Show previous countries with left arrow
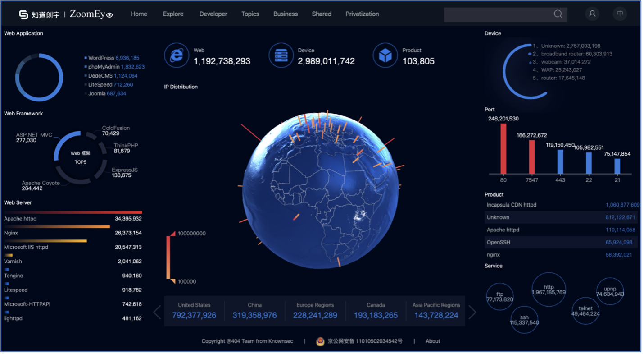The height and width of the screenshot is (354, 644). point(157,312)
